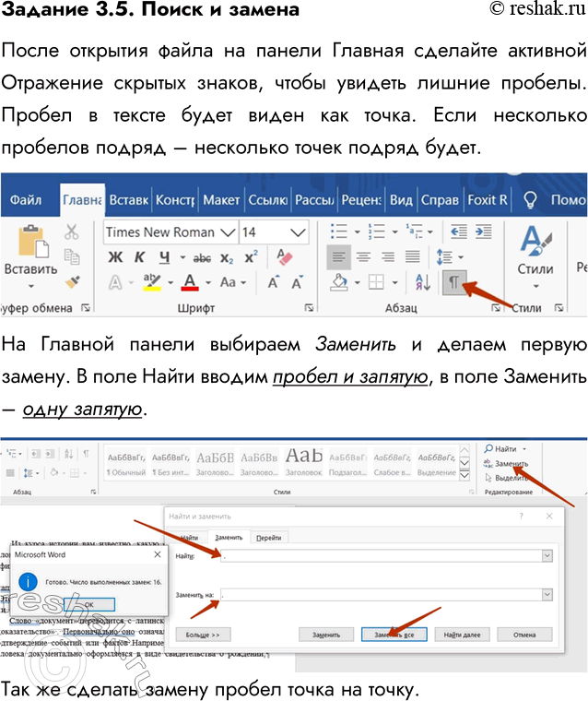
Task: Switch to the Перейти tab in dialog
Action: coord(268,537)
